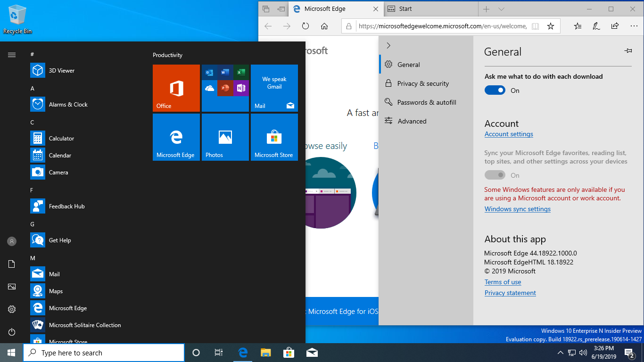Open Documents shortcut in Start sidebar
The image size is (644, 362).
(12, 264)
